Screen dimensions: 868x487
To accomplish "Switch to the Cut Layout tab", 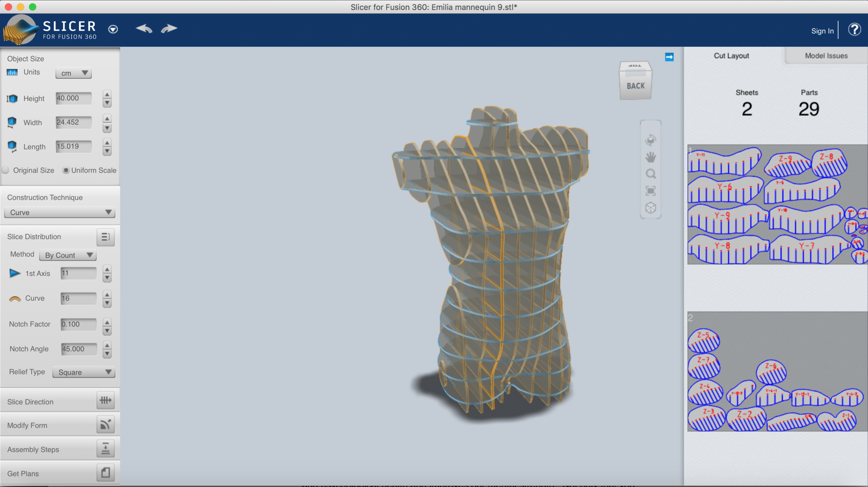I will [731, 56].
